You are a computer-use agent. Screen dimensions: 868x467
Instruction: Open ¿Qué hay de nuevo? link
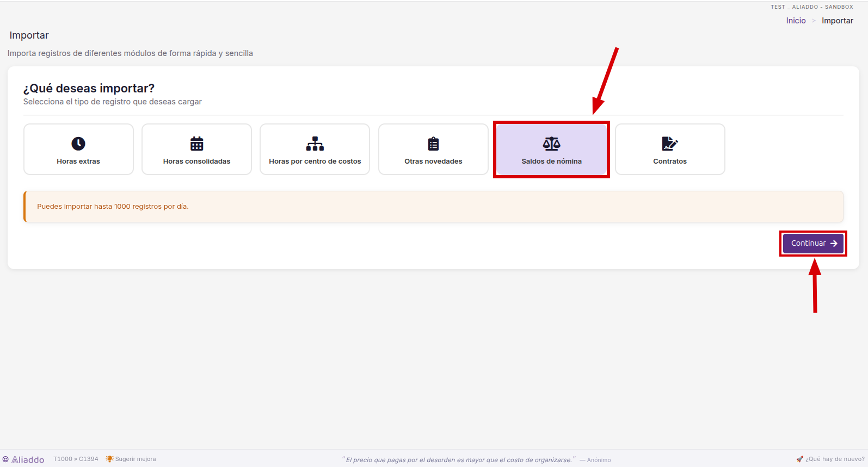pyautogui.click(x=835, y=459)
